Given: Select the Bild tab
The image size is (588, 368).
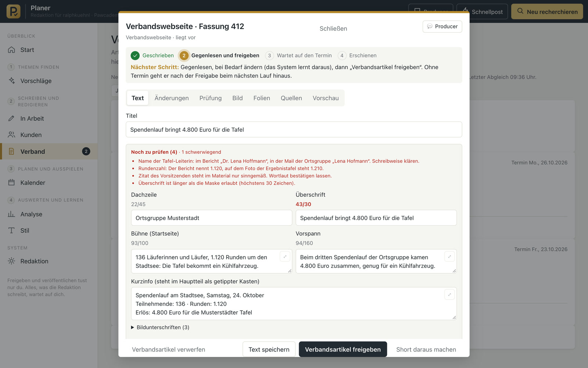Looking at the screenshot, I should pyautogui.click(x=237, y=98).
